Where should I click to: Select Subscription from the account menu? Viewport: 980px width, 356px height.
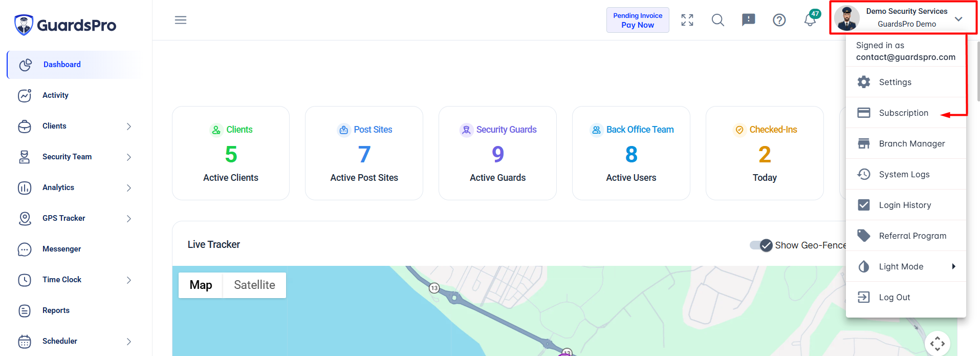pos(906,113)
